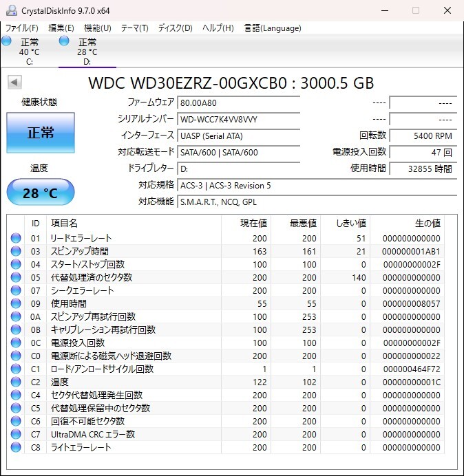Open the 機能(U) menu
The height and width of the screenshot is (476, 464).
98,28
